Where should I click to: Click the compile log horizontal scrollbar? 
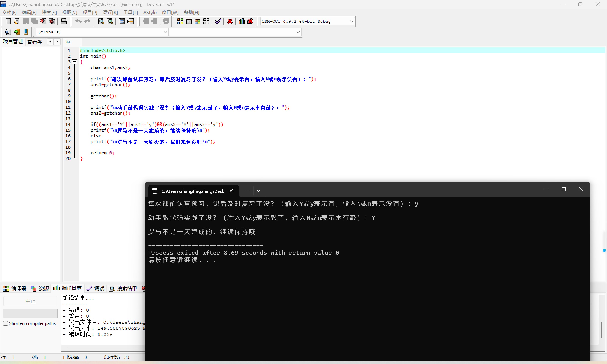coord(105,348)
